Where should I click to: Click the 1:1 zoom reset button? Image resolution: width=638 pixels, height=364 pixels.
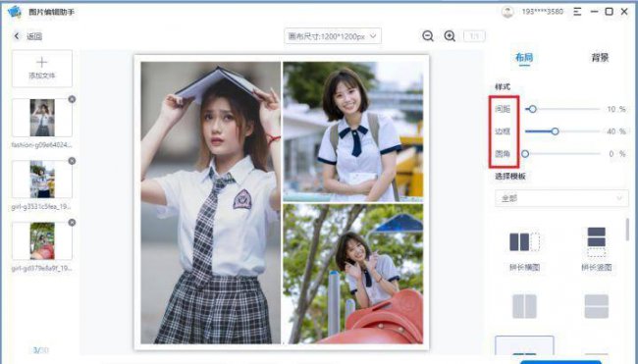(x=474, y=36)
